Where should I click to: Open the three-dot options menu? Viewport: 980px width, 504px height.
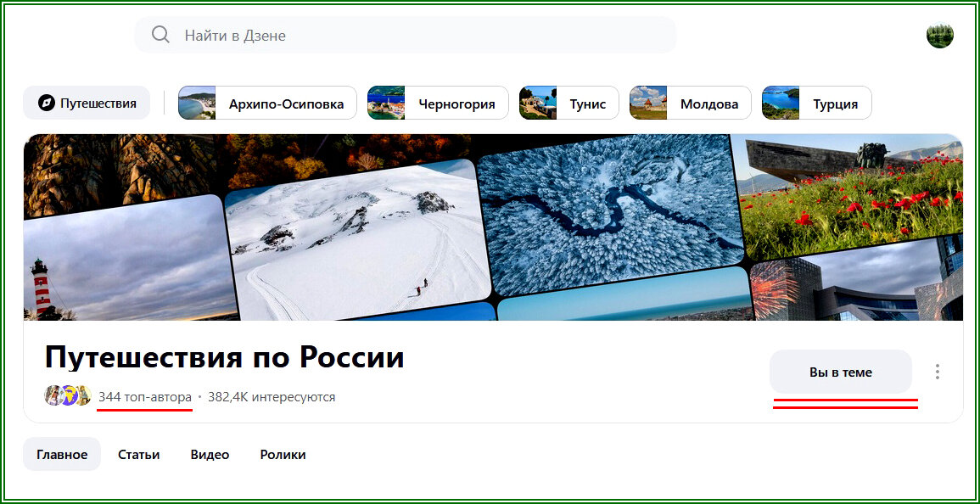pyautogui.click(x=938, y=371)
